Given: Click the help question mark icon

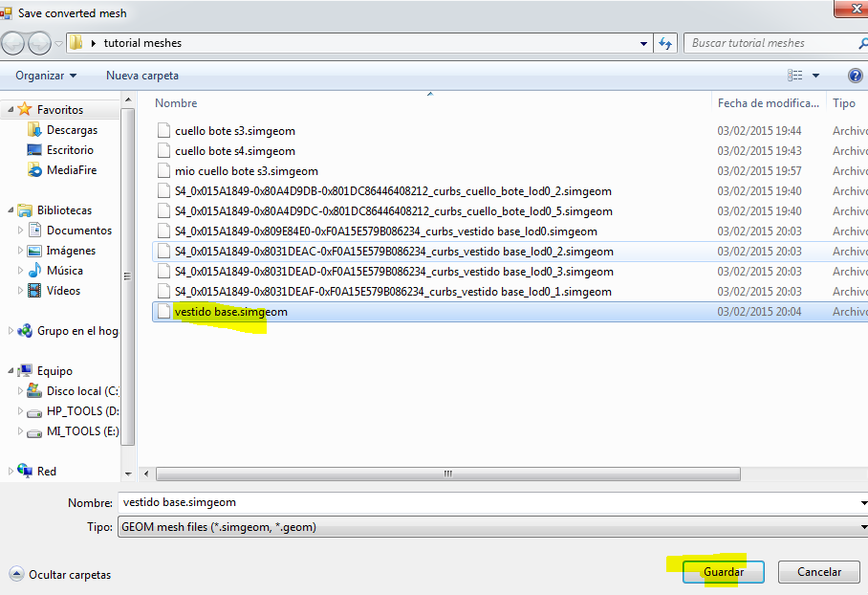Looking at the screenshot, I should click(x=855, y=76).
